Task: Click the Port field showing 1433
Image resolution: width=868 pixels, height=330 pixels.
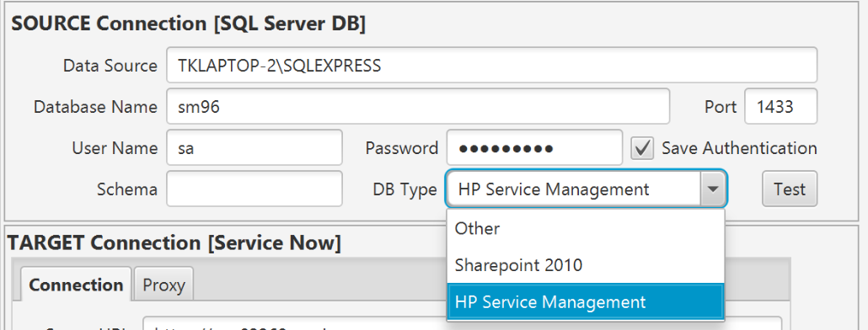Action: pos(780,107)
